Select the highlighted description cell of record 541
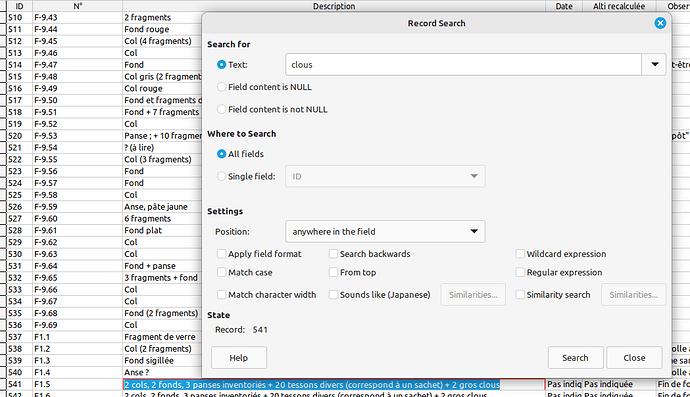The image size is (690, 397). click(x=334, y=385)
